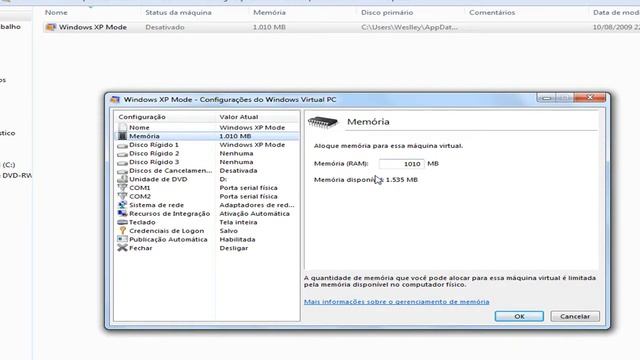Open Mais informações sobre gerenciamento de memória link

tap(396, 302)
